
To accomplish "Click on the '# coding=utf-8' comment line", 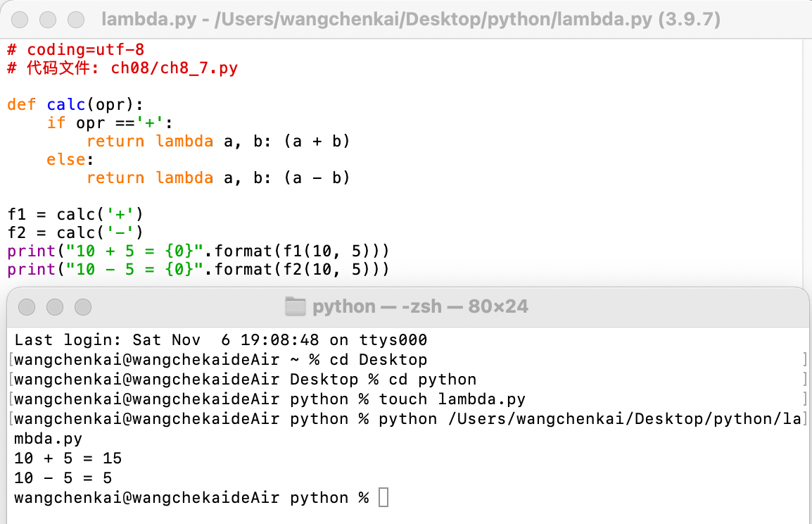I will click(x=75, y=50).
